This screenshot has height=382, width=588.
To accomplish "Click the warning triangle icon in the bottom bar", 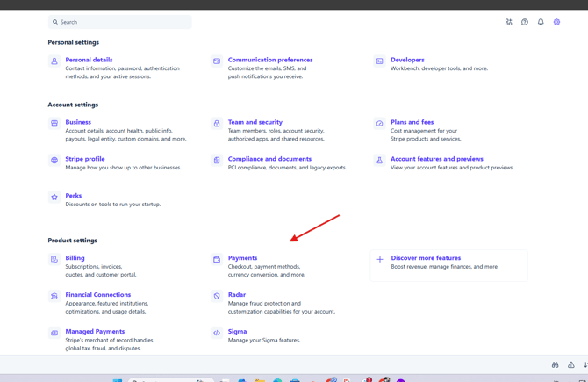I will (570, 364).
